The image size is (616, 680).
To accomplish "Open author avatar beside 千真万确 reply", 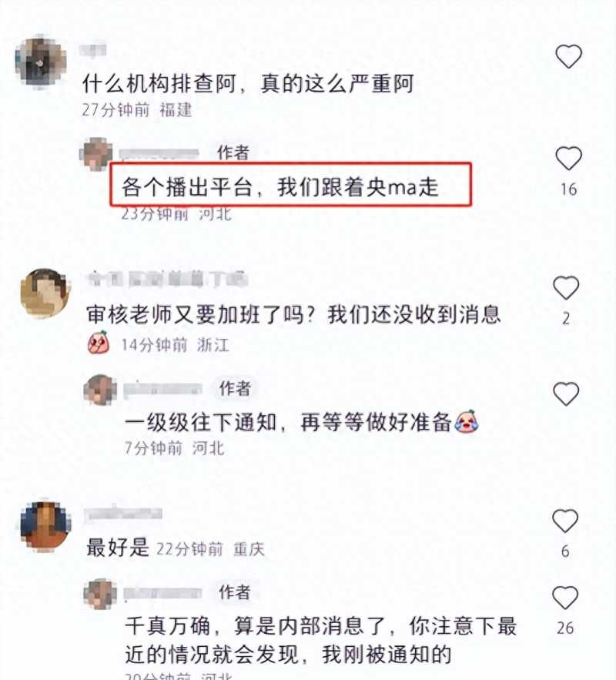I will tap(100, 594).
